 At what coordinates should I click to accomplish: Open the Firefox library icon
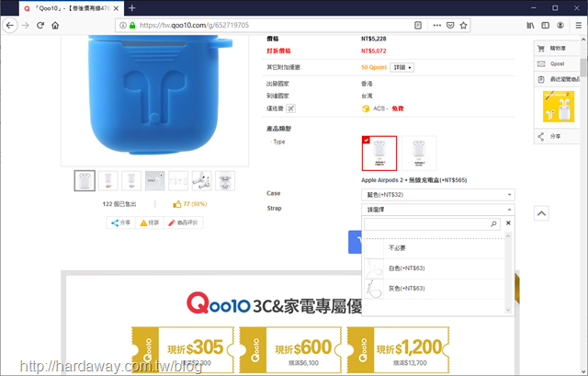530,25
